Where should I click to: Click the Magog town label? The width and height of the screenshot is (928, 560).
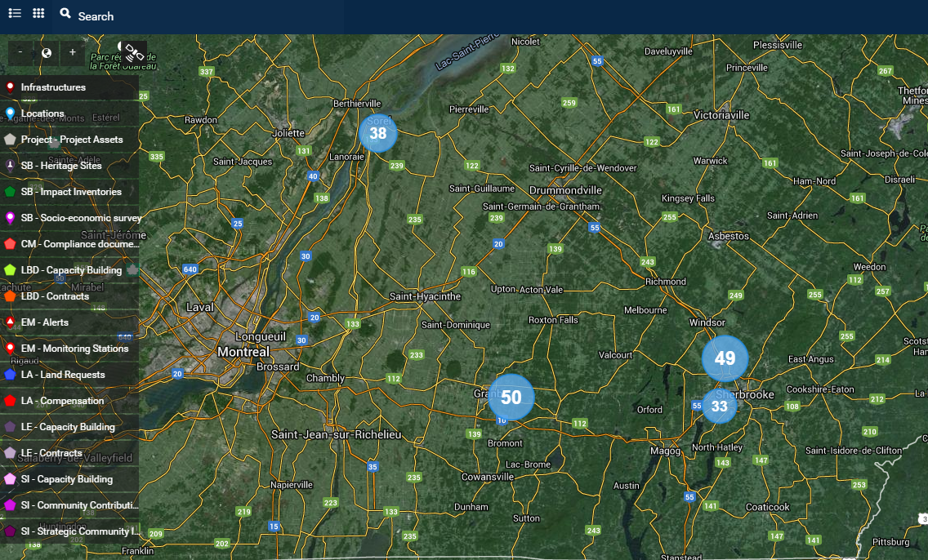(x=665, y=451)
